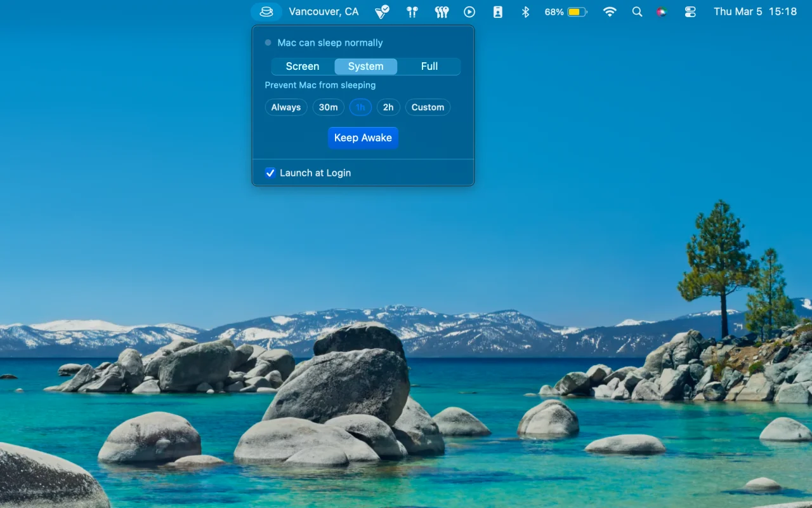Viewport: 812px width, 508px height.
Task: Open the Vancouver, CA menu bar item
Action: click(x=324, y=11)
